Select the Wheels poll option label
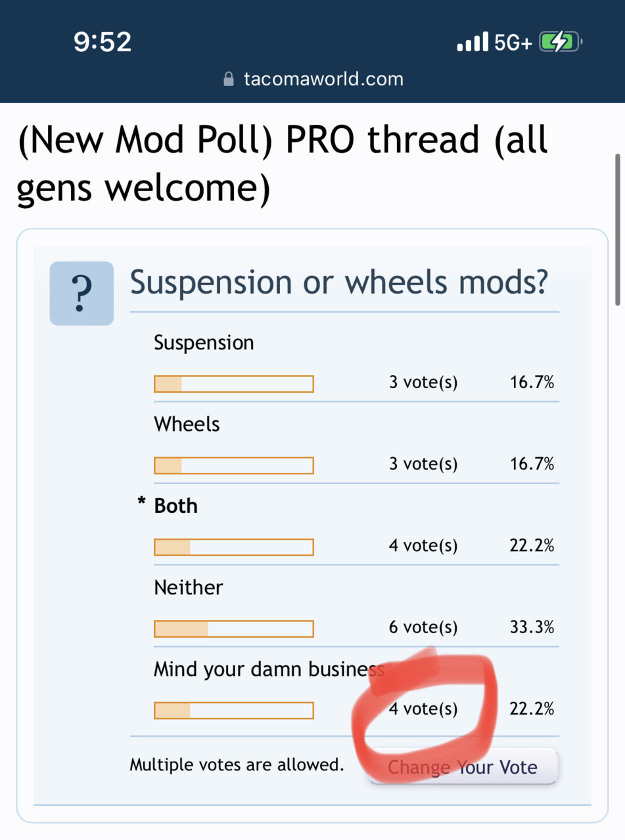This screenshot has width=625, height=840. point(187,424)
